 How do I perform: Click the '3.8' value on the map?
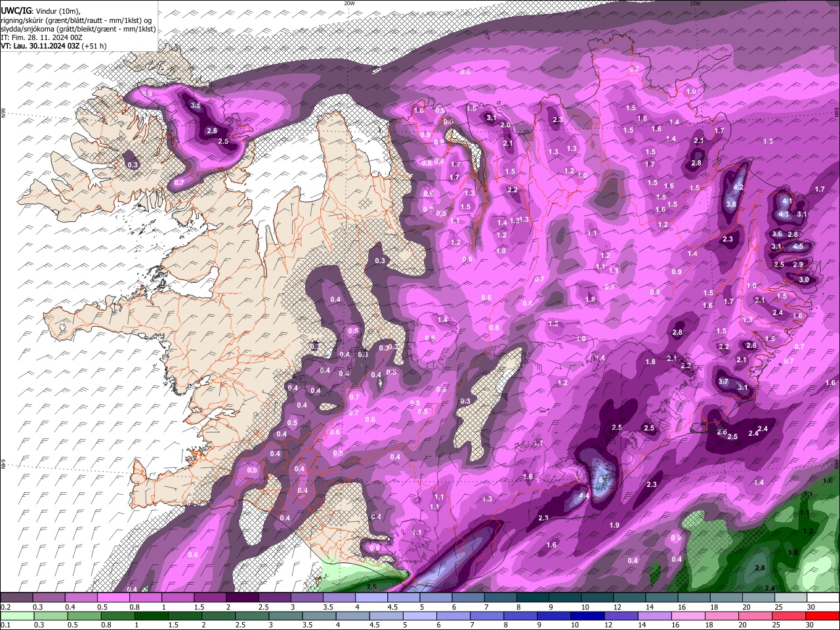(x=731, y=205)
